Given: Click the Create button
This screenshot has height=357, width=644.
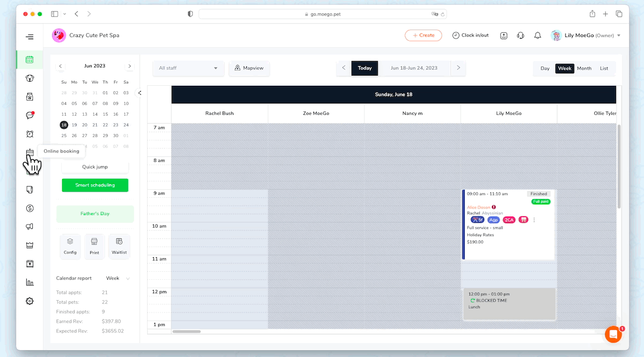Looking at the screenshot, I should click(423, 35).
